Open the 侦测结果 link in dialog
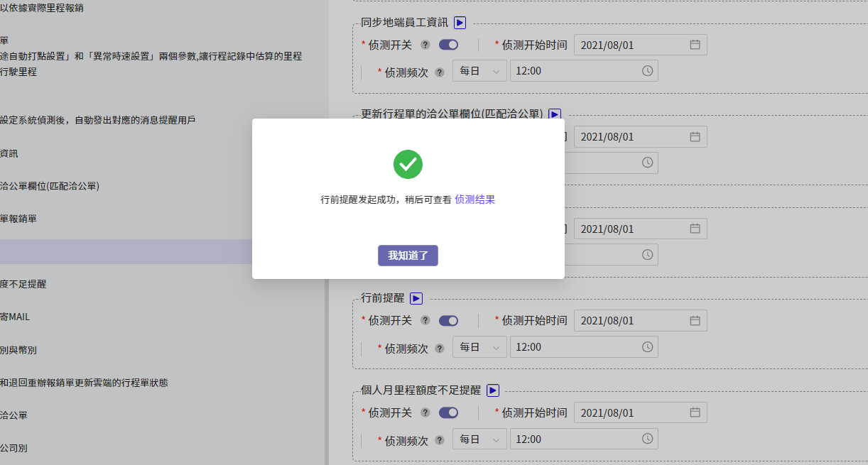Viewport: 868px width, 465px height. pos(474,199)
